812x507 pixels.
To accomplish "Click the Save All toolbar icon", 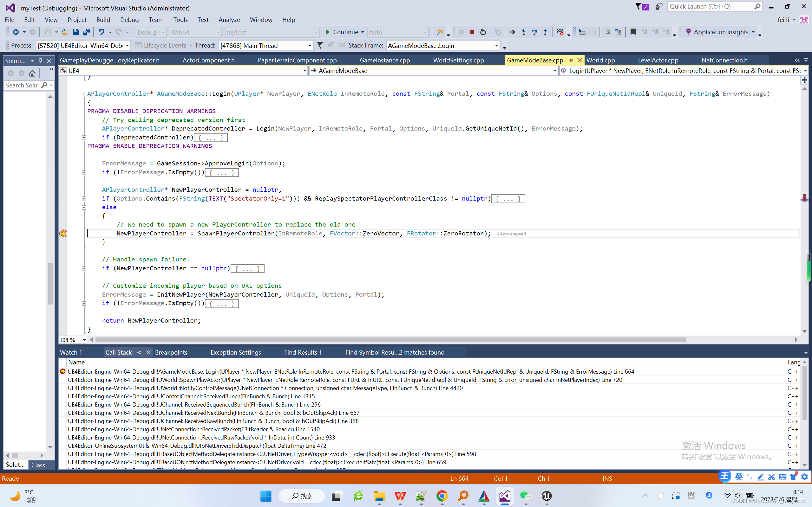I will 87,32.
